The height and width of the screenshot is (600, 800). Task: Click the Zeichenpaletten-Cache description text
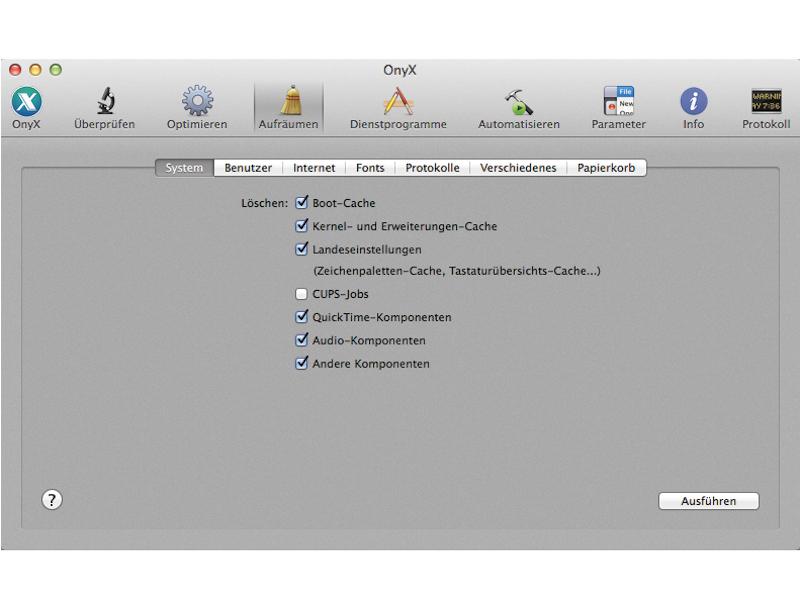pos(457,271)
